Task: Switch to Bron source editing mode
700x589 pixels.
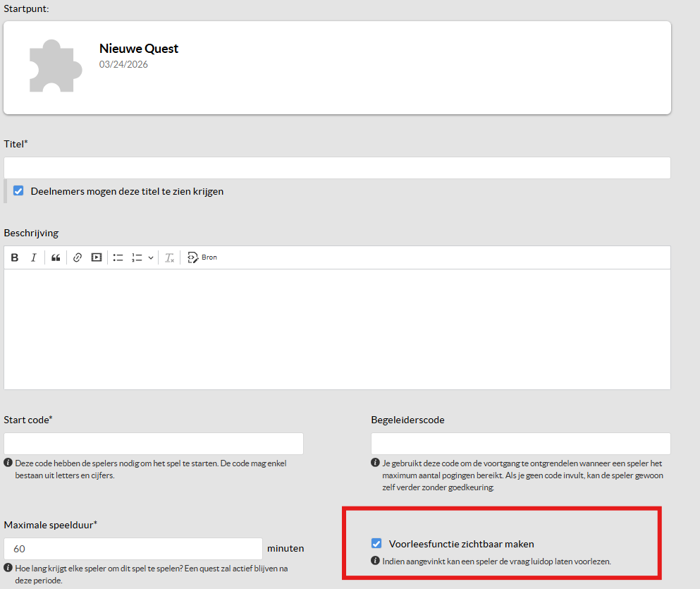Action: pos(202,257)
